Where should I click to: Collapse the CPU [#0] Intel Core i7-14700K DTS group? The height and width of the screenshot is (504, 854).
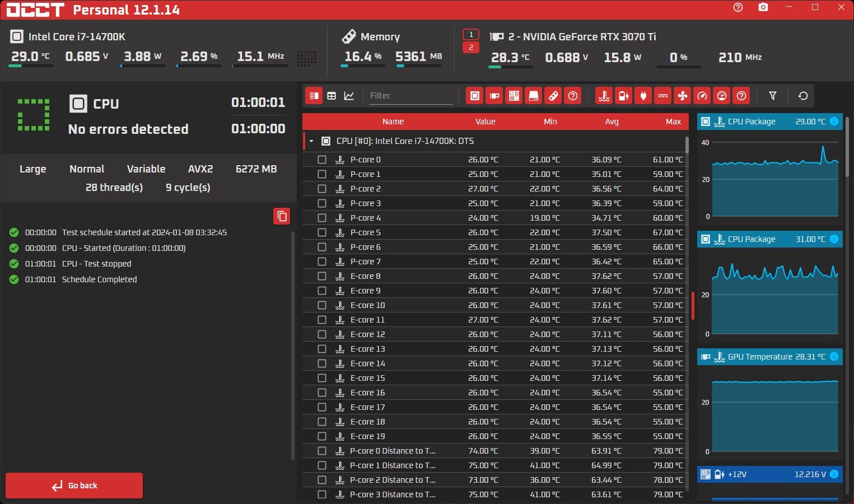pos(311,141)
